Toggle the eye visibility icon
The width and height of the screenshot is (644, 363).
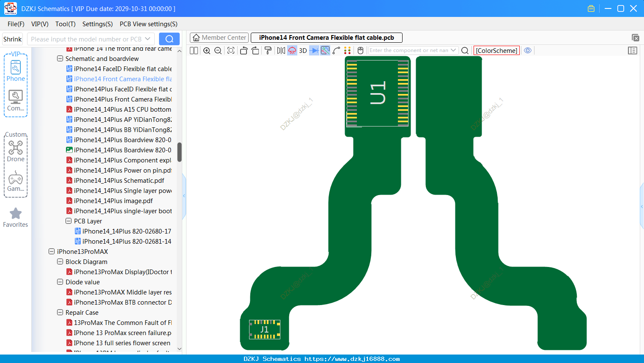[528, 50]
